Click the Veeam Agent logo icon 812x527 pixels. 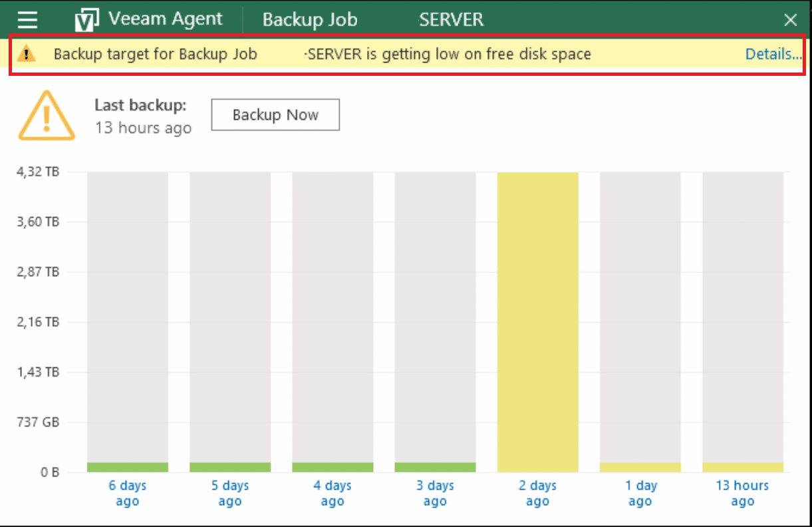(86, 20)
